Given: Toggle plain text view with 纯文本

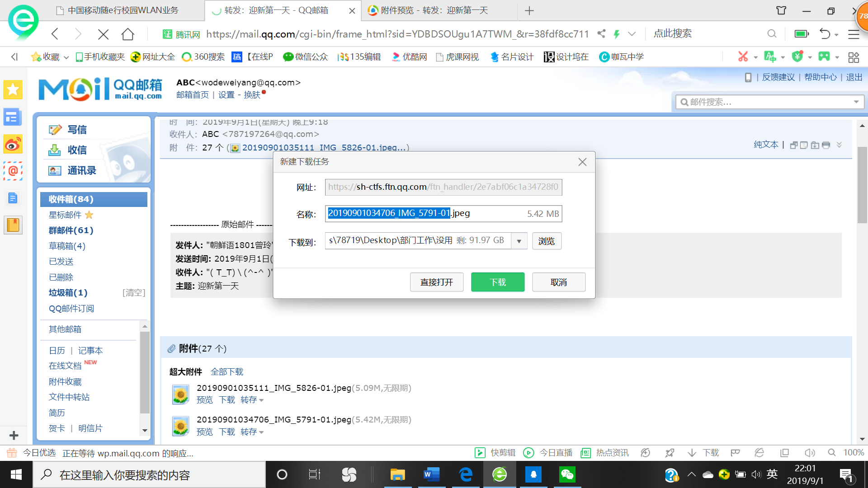Looking at the screenshot, I should pos(766,145).
